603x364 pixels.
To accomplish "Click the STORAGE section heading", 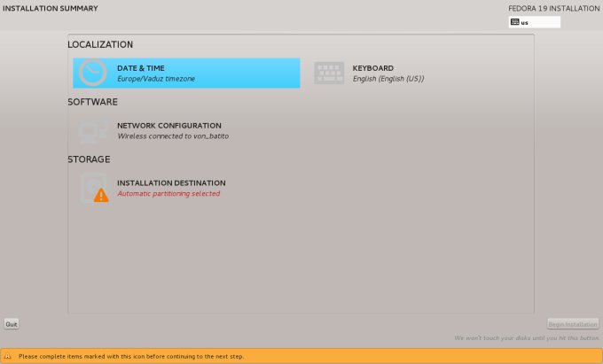I will (89, 159).
